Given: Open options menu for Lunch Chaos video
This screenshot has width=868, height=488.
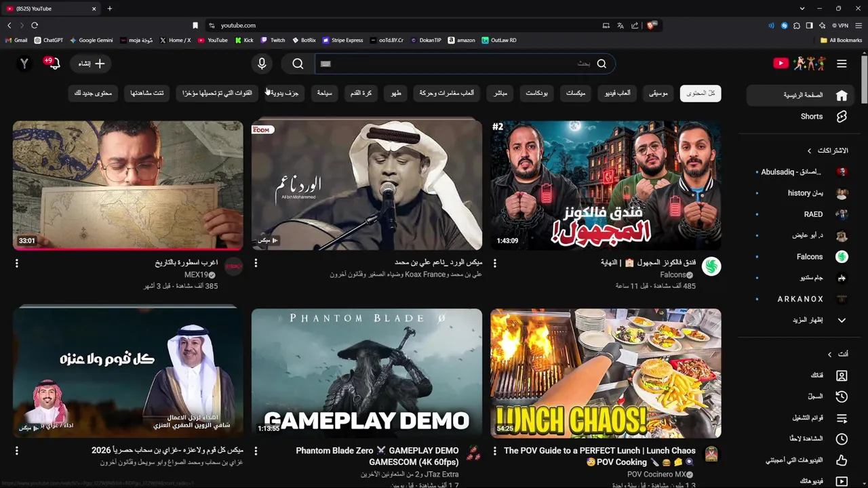Looking at the screenshot, I should point(494,451).
